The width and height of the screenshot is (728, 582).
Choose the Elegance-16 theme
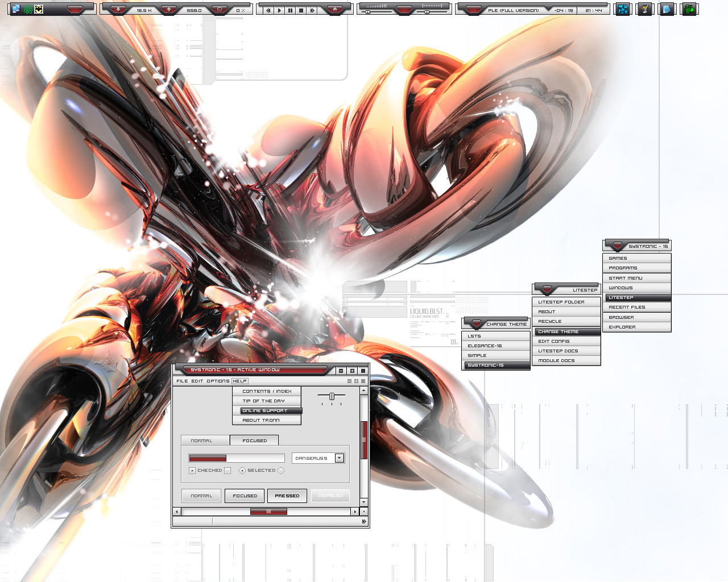496,346
